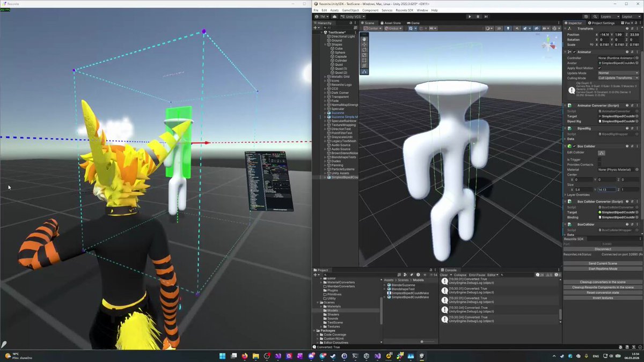Viewport: 644px width, 362px height.
Task: Toggle the Provides Contacts checkbox
Action: point(599,164)
